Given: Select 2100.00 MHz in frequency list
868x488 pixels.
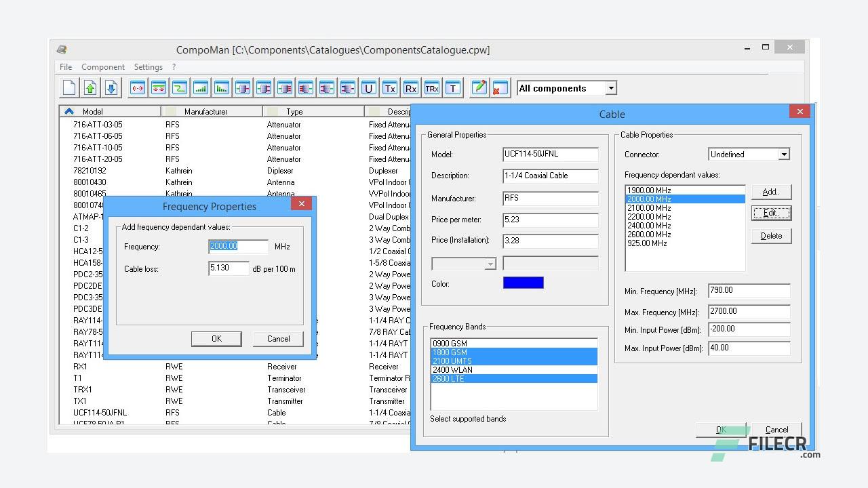Looking at the screenshot, I should tap(685, 208).
